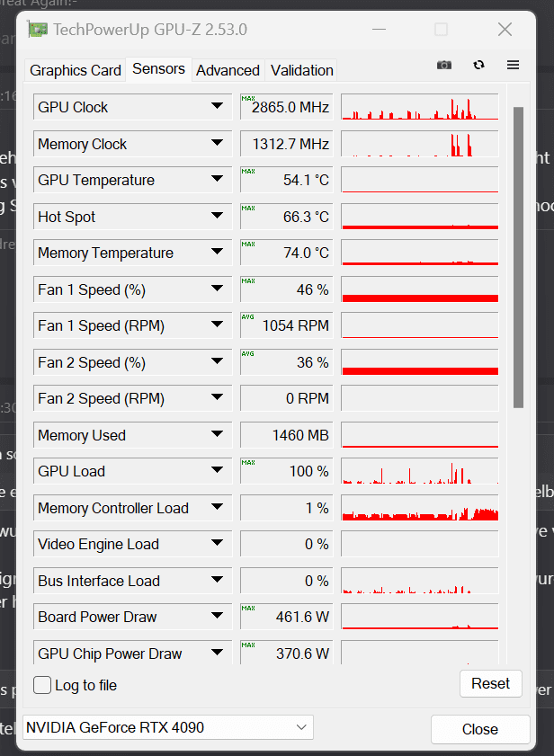Open the GPU Temperature sensor dropdown
554x756 pixels.
(217, 179)
